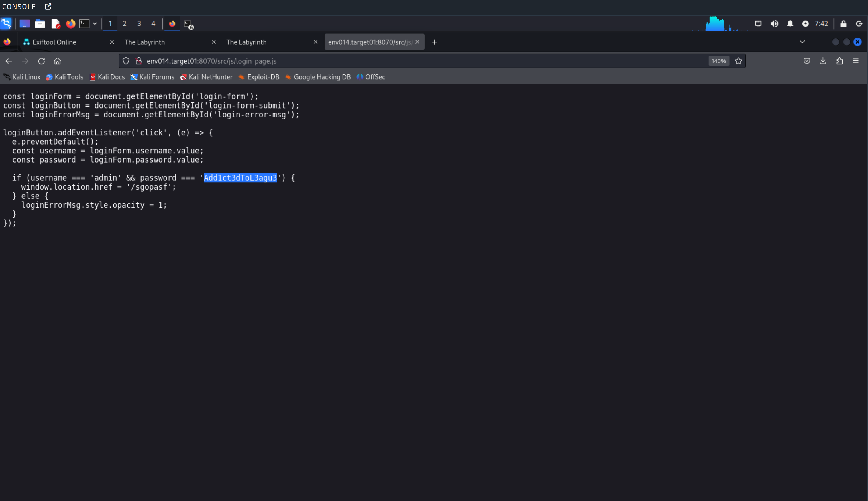Image resolution: width=868 pixels, height=501 pixels.
Task: Open the downloads panel
Action: 823,61
